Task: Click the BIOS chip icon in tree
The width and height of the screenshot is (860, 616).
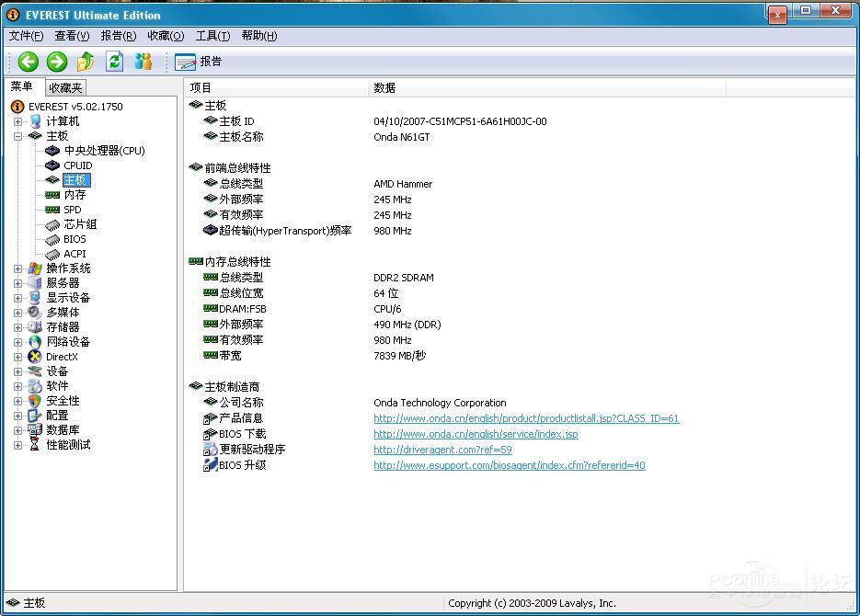Action: click(x=52, y=239)
